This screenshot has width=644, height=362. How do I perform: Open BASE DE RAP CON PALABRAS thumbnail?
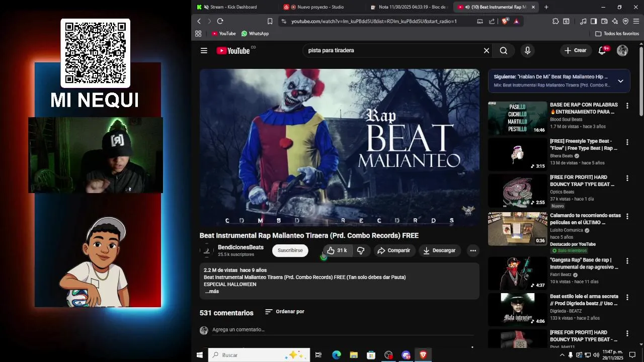517,118
